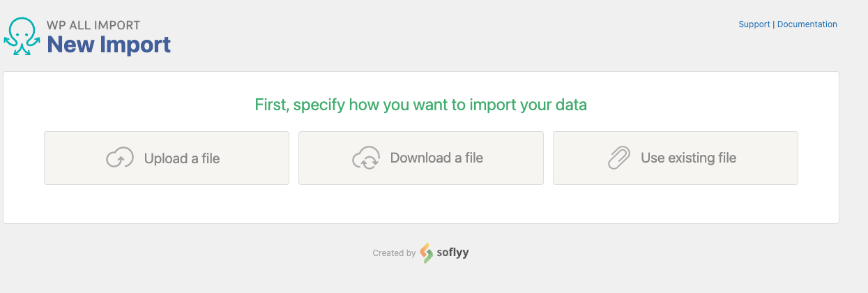This screenshot has height=293, width=868.
Task: Click the separator between Support and Documentation
Action: pos(774,24)
